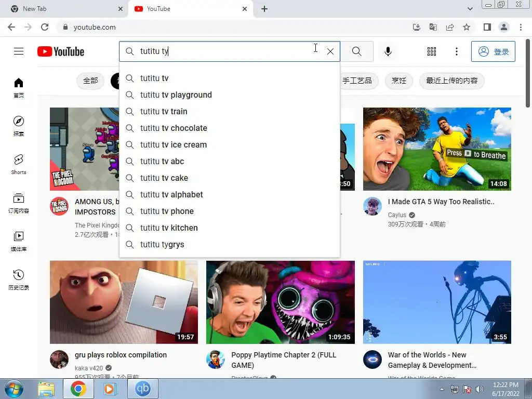Click the install app icon in address bar
This screenshot has width=532, height=399.
click(416, 27)
